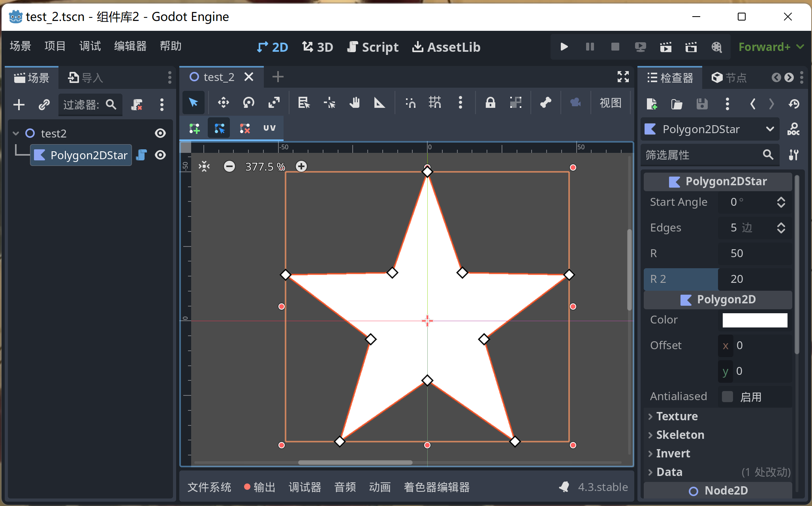Viewport: 812px width, 506px height.
Task: Run the current scene clapper icon
Action: (665, 47)
